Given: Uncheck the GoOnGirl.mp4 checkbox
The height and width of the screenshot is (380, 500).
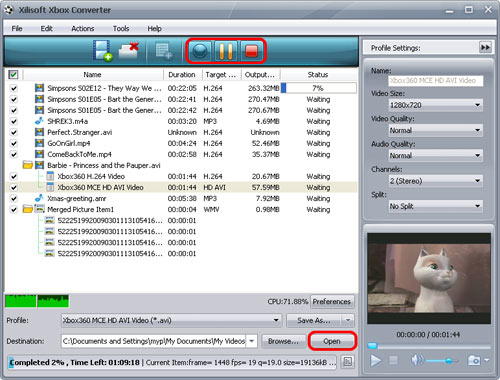Looking at the screenshot, I should (14, 143).
